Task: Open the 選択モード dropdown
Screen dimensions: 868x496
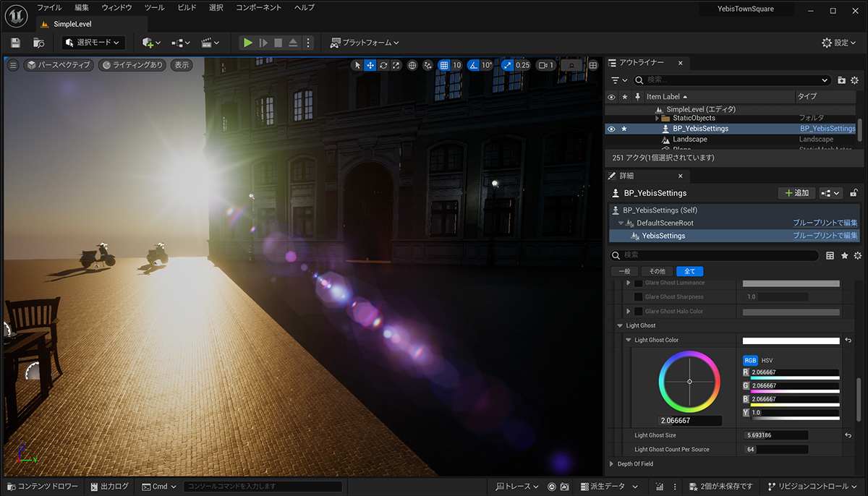Action: pos(93,43)
